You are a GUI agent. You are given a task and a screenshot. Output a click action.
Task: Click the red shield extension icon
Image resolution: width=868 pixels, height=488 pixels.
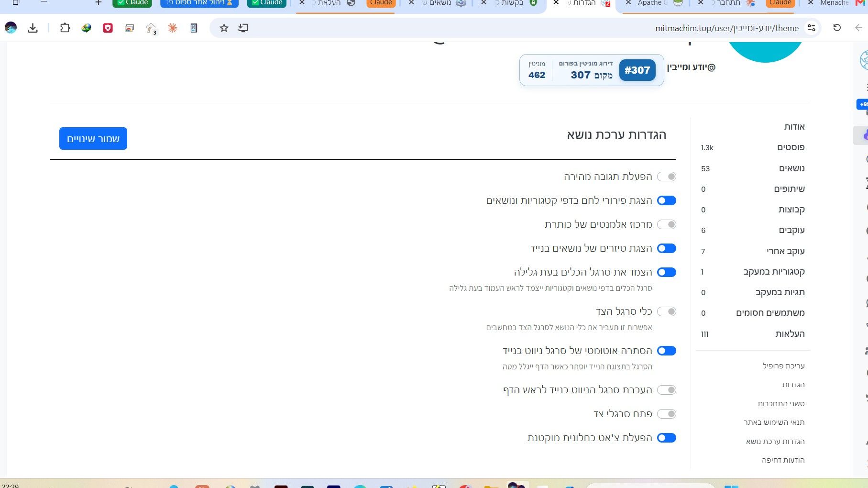[108, 28]
